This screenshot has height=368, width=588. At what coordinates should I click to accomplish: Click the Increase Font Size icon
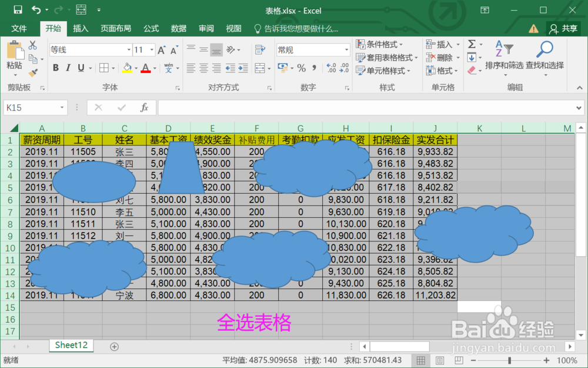tap(162, 50)
